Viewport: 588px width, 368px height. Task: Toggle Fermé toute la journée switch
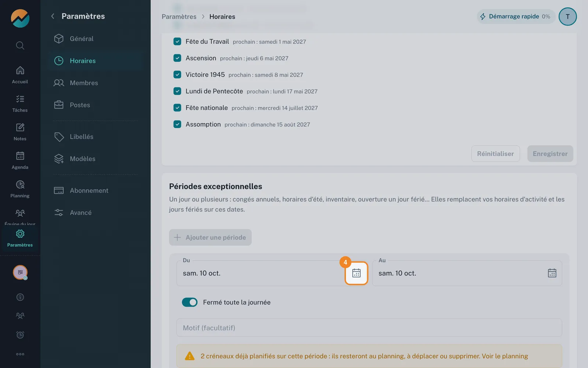click(x=190, y=302)
